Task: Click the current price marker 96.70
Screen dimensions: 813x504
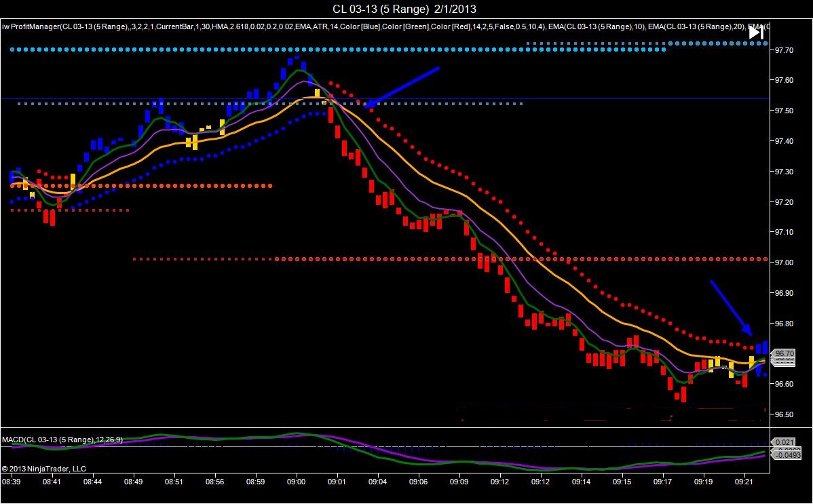Action: click(x=784, y=353)
